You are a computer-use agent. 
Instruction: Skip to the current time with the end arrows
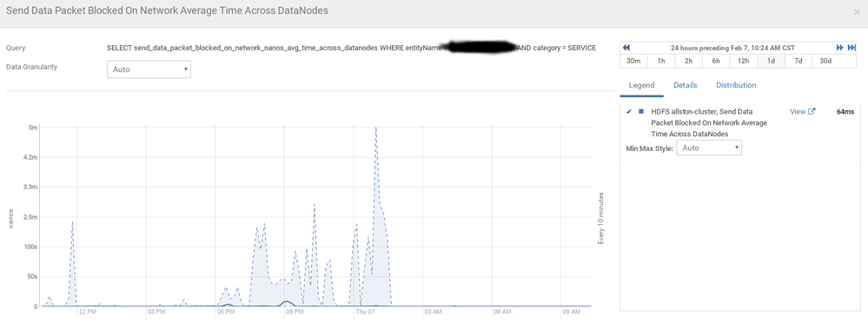coord(852,48)
